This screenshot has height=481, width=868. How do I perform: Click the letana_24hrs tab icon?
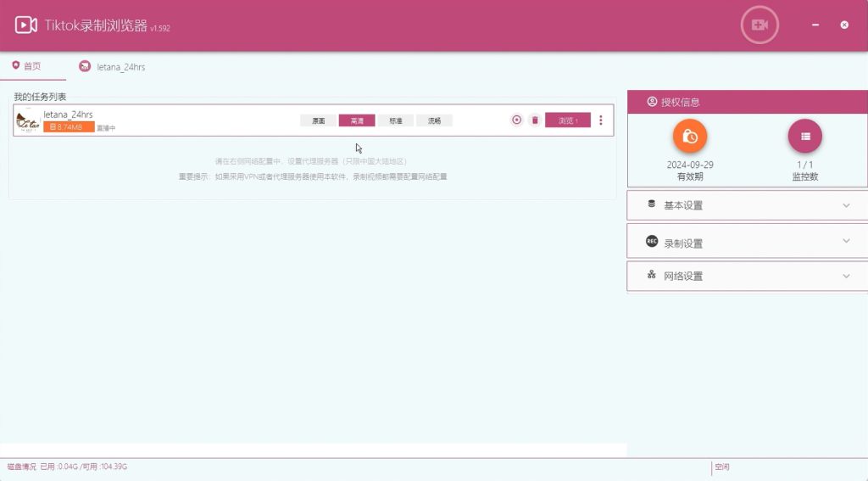(x=85, y=66)
